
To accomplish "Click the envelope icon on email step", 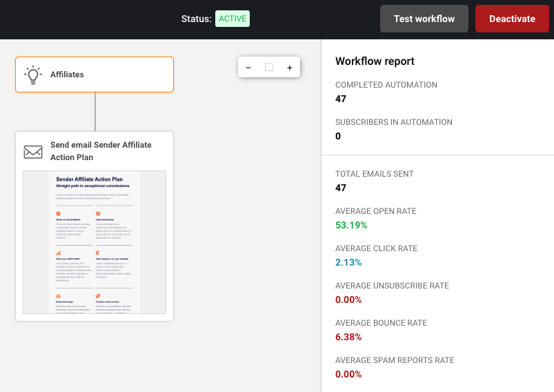I will pyautogui.click(x=33, y=152).
